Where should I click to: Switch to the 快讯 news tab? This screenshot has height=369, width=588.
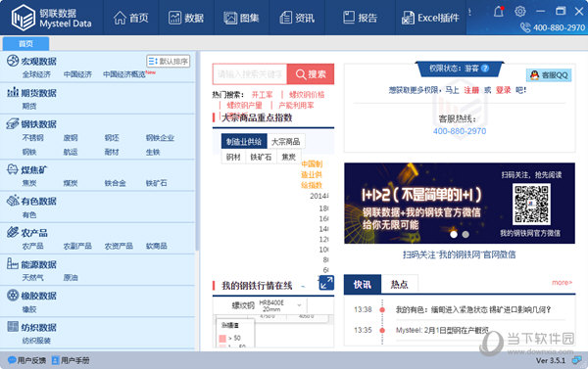(363, 285)
